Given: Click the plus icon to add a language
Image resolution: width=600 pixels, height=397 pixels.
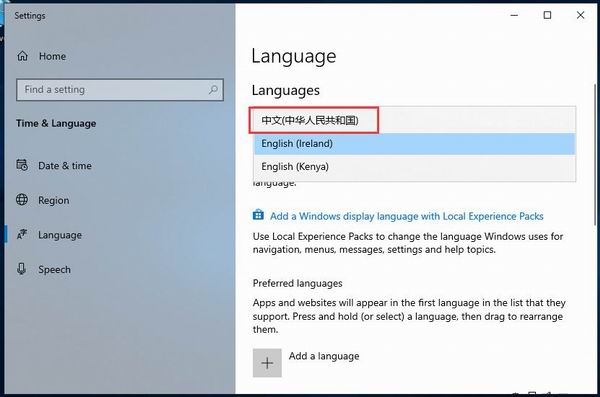Looking at the screenshot, I should [267, 363].
